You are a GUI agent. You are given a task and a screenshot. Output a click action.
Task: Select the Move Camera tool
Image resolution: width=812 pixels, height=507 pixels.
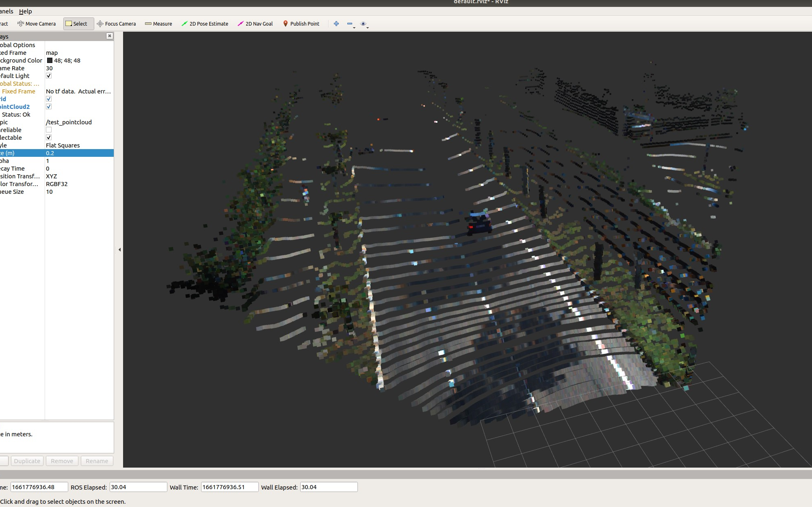tap(37, 24)
